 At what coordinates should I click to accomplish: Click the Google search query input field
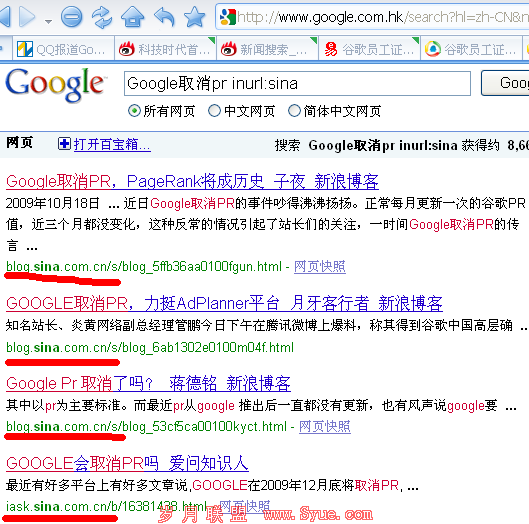tap(297, 83)
